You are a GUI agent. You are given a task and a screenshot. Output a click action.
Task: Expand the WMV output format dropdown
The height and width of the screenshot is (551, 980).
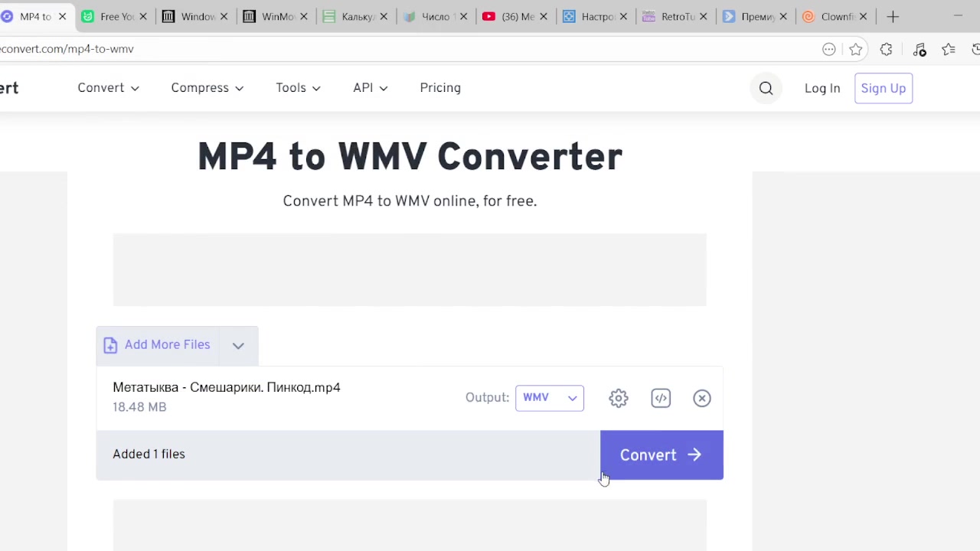550,398
